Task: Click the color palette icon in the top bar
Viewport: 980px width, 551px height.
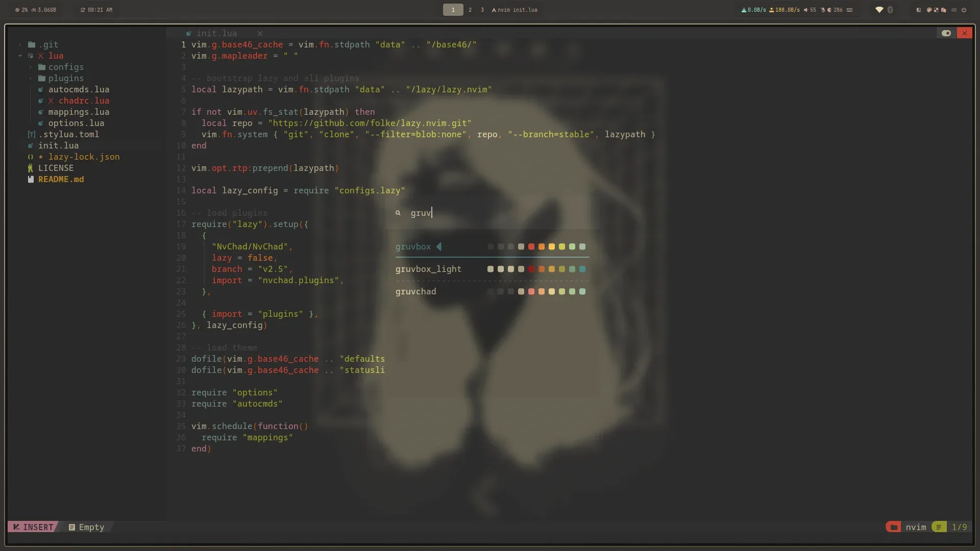Action: pyautogui.click(x=929, y=10)
